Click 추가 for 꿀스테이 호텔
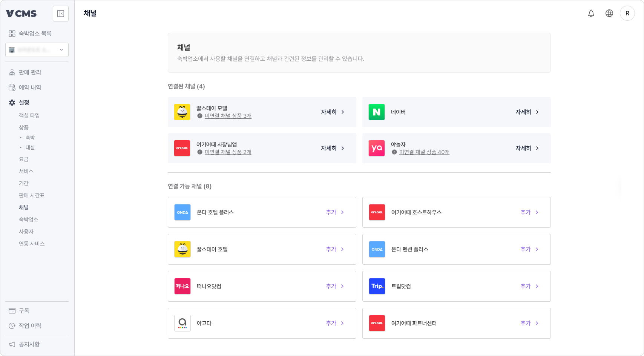 (331, 249)
